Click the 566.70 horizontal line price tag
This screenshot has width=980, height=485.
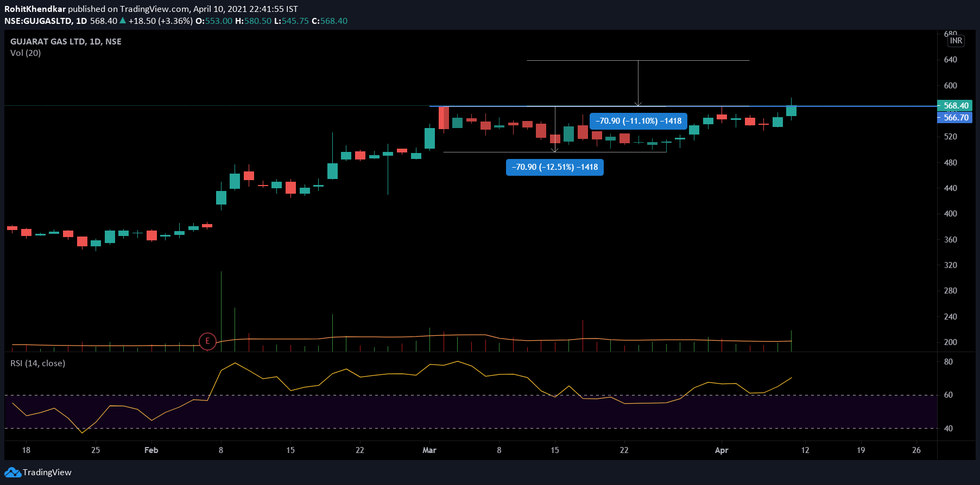click(x=956, y=118)
